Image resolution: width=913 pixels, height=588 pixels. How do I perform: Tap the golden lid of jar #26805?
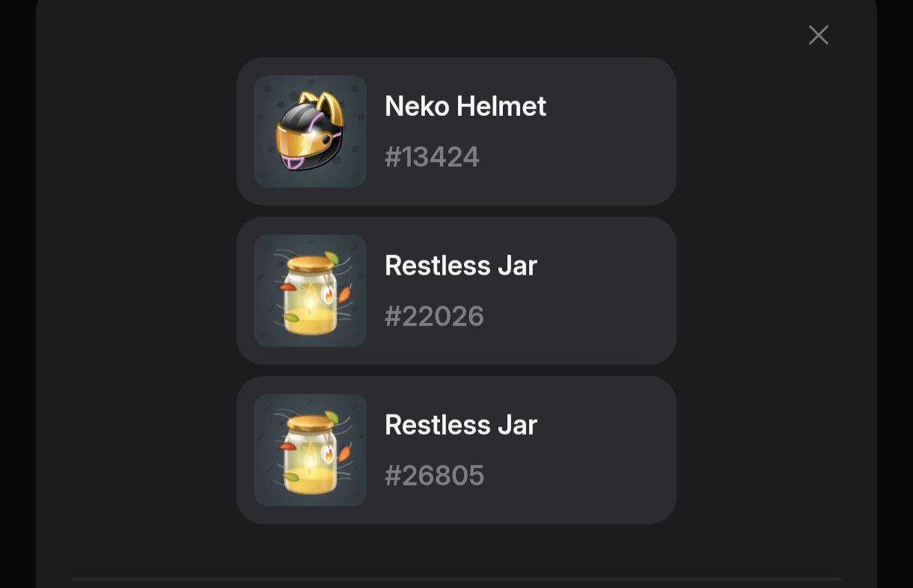point(309,423)
